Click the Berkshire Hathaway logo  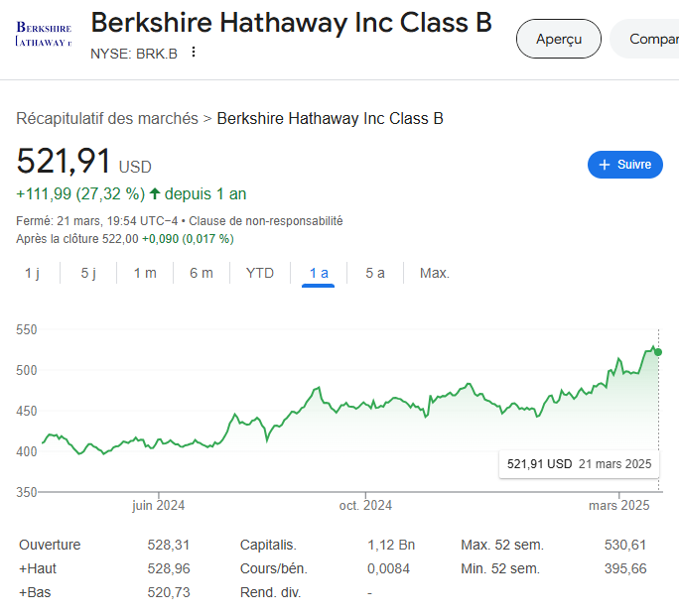(x=44, y=34)
